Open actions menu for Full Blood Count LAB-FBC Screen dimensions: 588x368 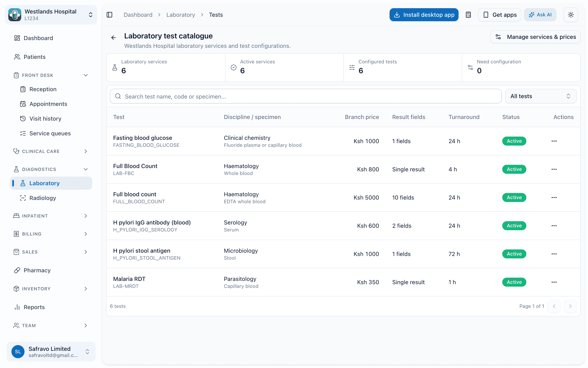(554, 169)
